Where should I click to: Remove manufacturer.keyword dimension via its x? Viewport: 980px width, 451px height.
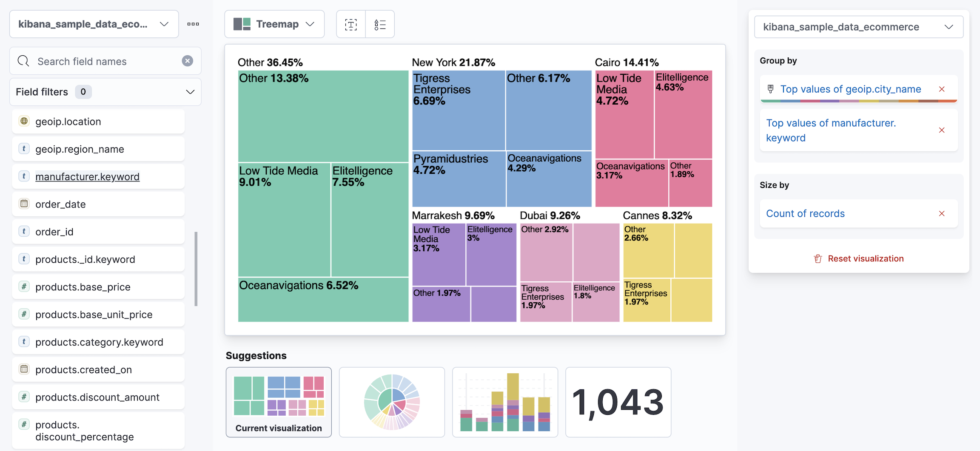[x=942, y=130]
